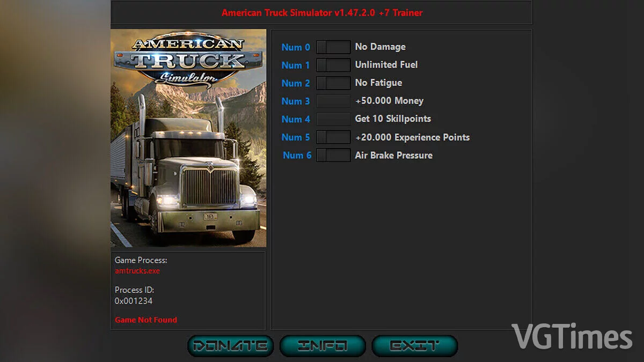The image size is (644, 362).
Task: Click the EXIT button
Action: pos(414,345)
